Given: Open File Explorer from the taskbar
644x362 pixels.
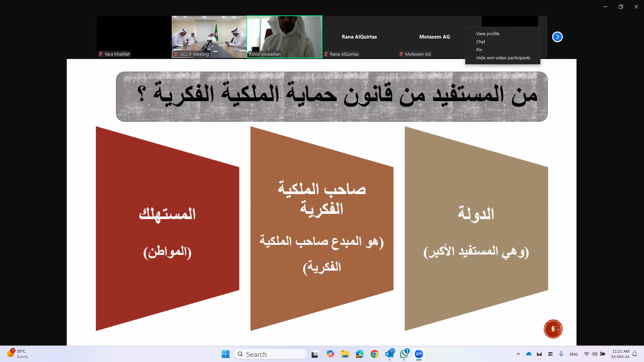Looking at the screenshot, I should tap(345, 354).
